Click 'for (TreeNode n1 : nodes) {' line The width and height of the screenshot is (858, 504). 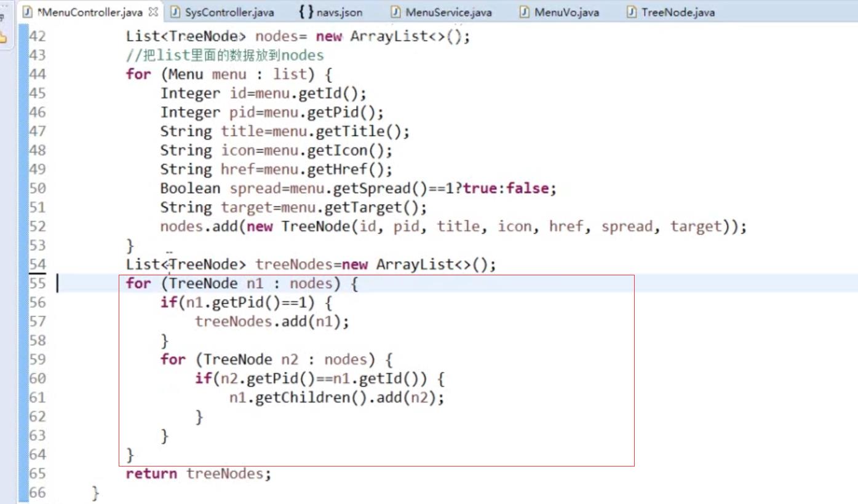[x=242, y=284]
